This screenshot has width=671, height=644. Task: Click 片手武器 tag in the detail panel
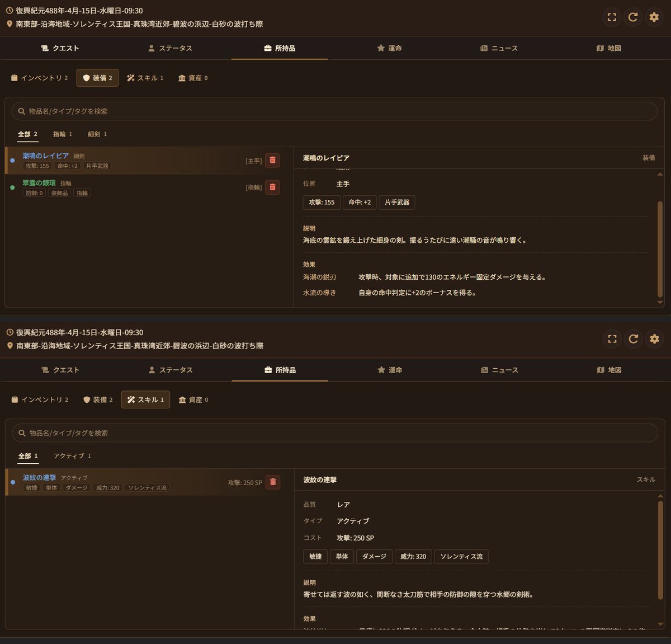click(x=397, y=202)
